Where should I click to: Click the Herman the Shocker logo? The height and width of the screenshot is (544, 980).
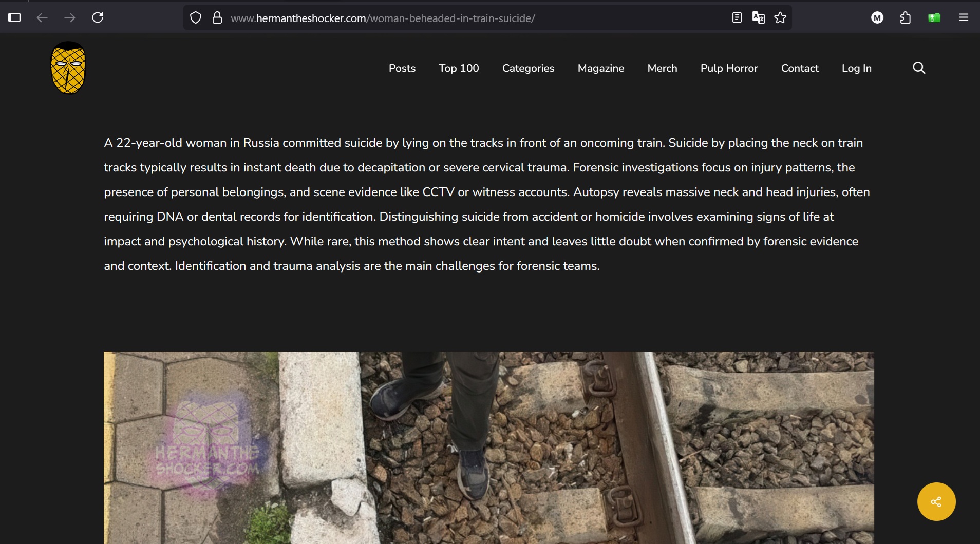coord(68,68)
